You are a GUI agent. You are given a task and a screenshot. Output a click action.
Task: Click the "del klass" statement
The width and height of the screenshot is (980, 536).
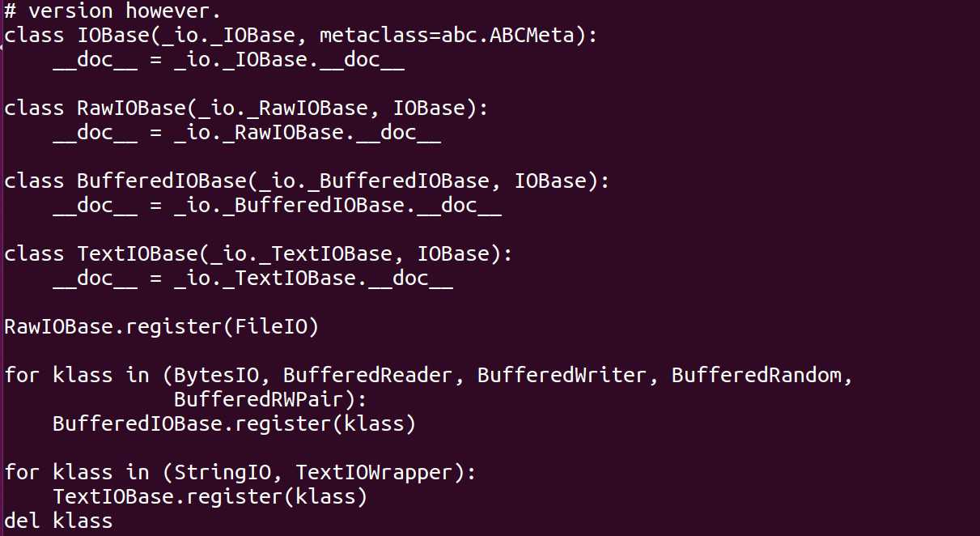click(58, 521)
